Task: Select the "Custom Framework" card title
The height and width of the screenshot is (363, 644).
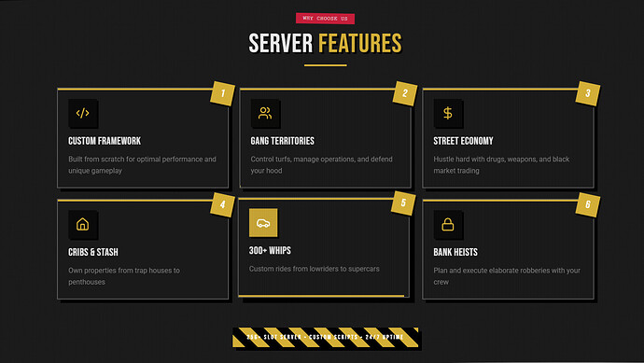Action: click(105, 141)
